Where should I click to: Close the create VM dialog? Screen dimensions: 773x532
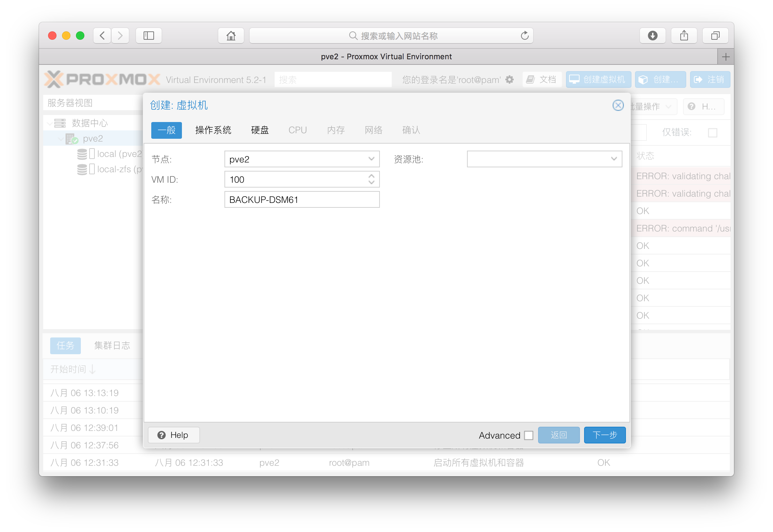(x=618, y=105)
